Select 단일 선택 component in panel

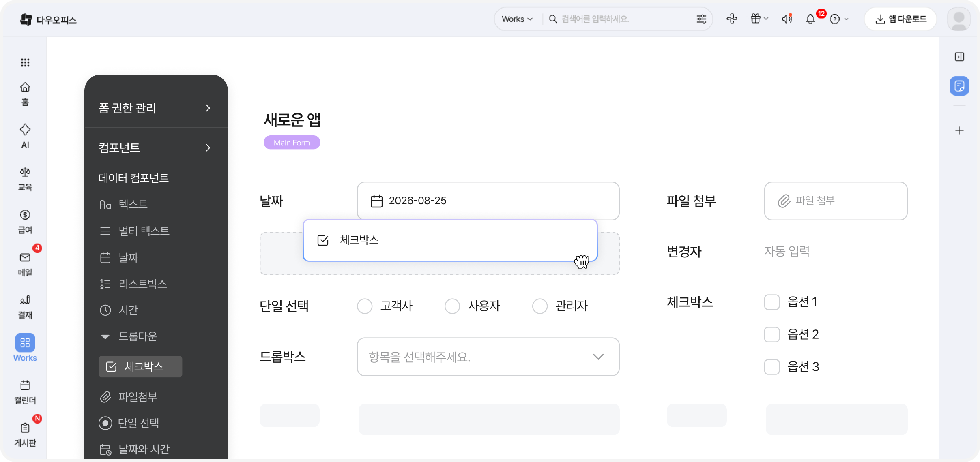click(x=129, y=423)
